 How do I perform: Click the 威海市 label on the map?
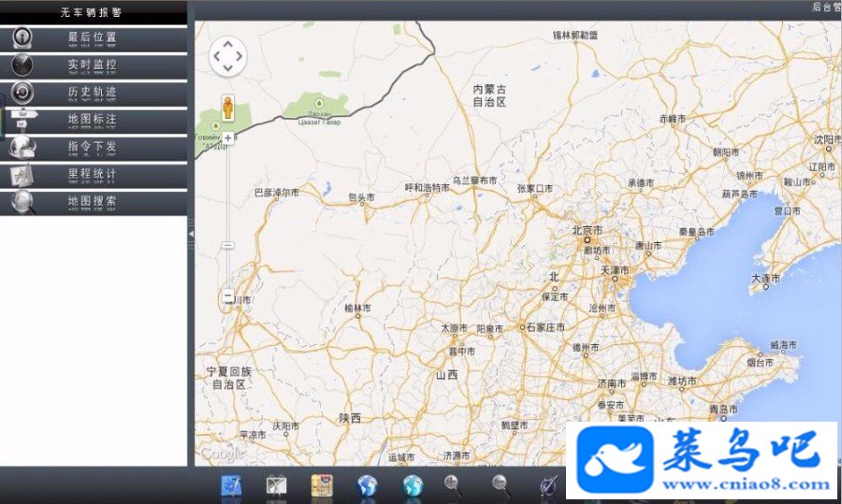[783, 345]
